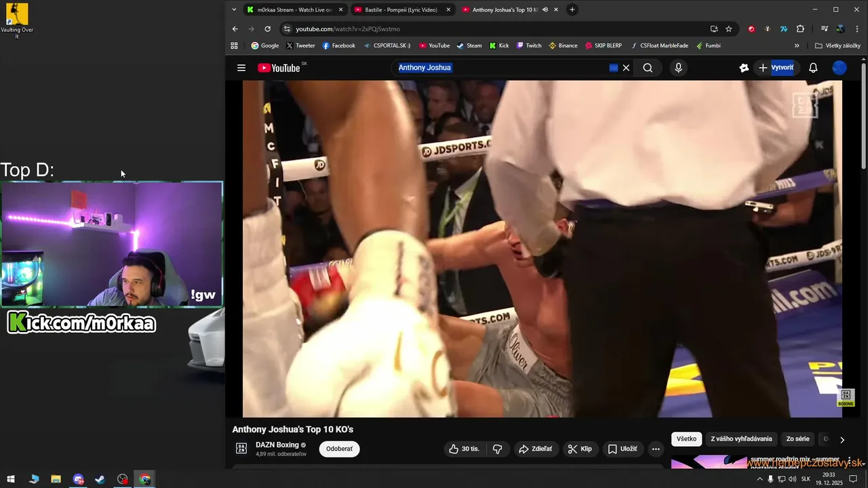Click Odoberať to subscribe
868x488 pixels.
click(x=339, y=449)
